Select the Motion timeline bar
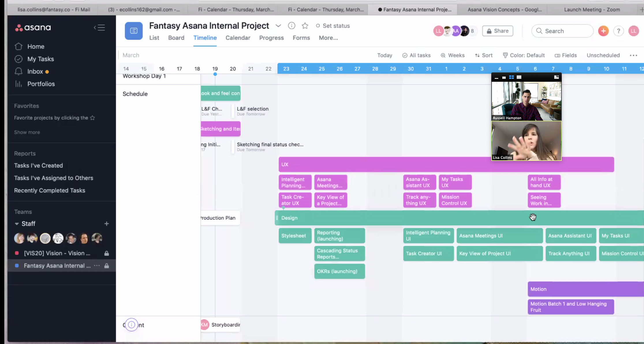 (x=586, y=289)
